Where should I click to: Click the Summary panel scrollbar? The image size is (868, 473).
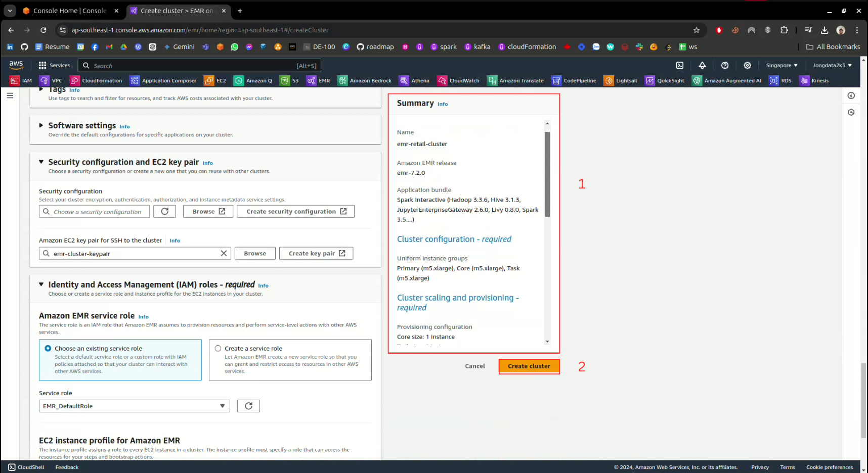pos(547,174)
